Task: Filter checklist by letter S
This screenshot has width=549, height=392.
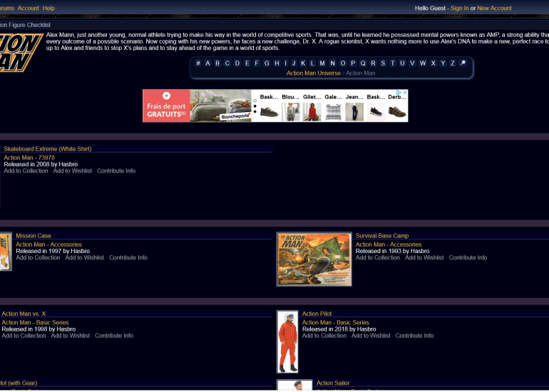Action: (383, 63)
